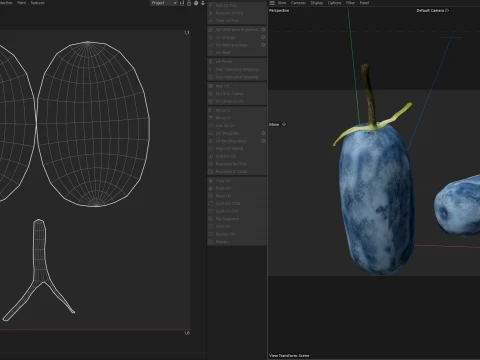Viewport: 480px width, 360px height.
Task: Open UV Weld and Relax options gear
Action: [x=263, y=45]
